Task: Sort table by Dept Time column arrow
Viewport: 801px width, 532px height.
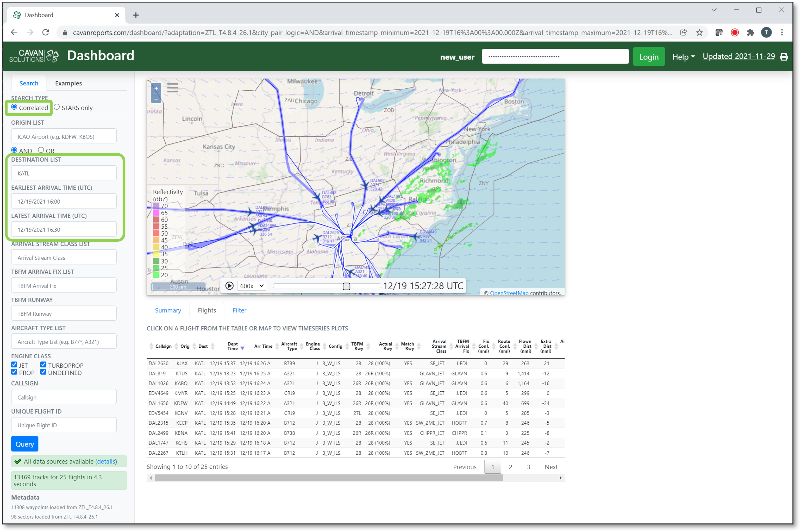Action: pyautogui.click(x=242, y=348)
